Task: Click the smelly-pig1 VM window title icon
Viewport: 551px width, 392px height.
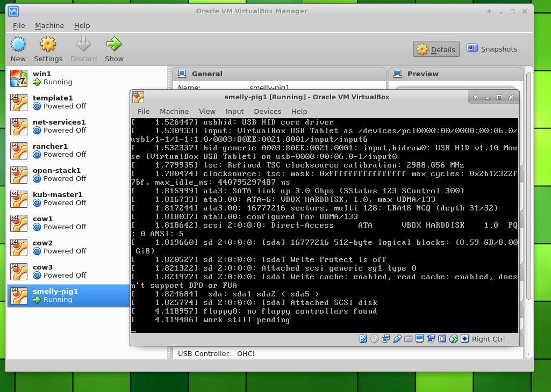Action: [x=138, y=97]
